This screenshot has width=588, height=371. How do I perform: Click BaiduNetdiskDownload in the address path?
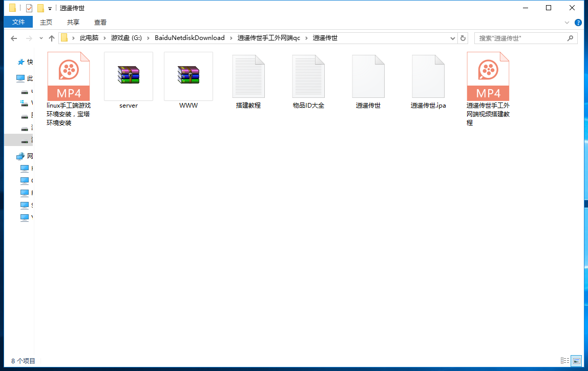pyautogui.click(x=190, y=38)
